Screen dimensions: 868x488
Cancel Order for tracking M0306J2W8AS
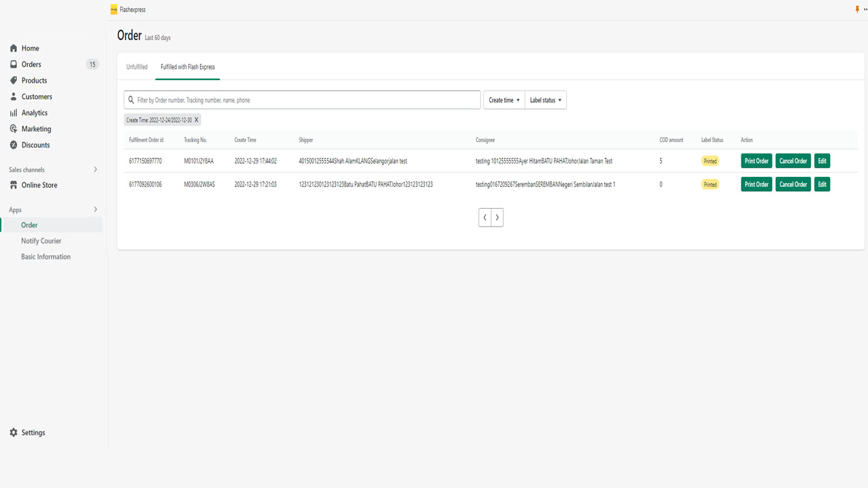793,184
